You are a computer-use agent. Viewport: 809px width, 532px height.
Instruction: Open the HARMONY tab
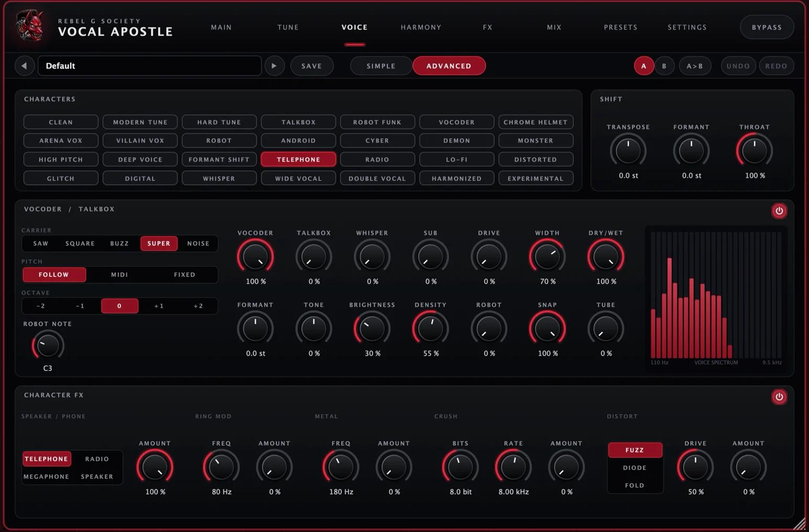[421, 27]
